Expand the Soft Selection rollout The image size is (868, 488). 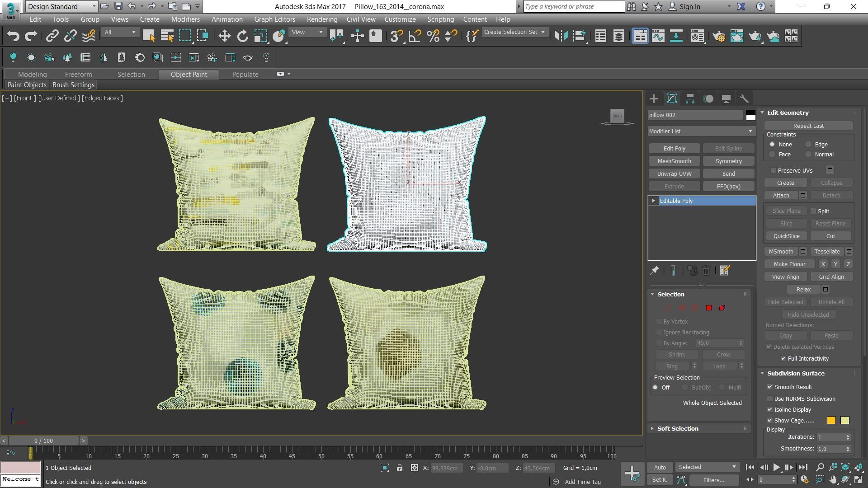coord(677,428)
